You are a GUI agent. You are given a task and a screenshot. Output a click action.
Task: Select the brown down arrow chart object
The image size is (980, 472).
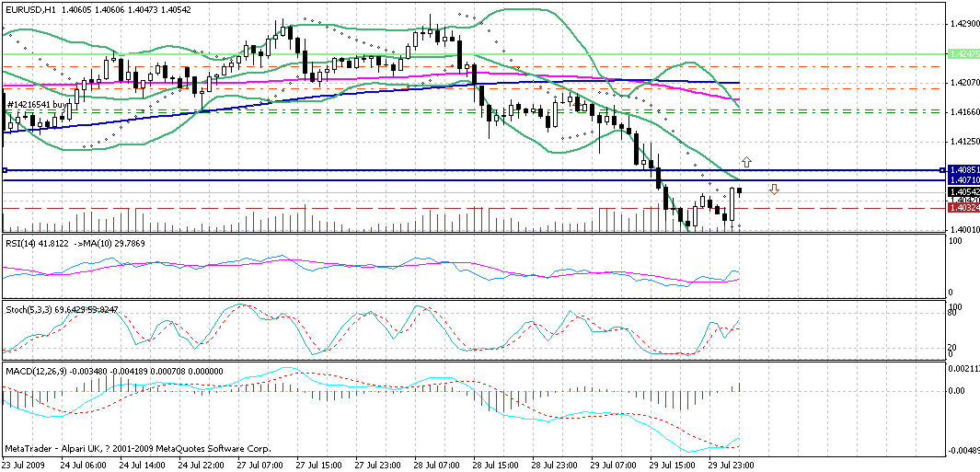point(775,190)
